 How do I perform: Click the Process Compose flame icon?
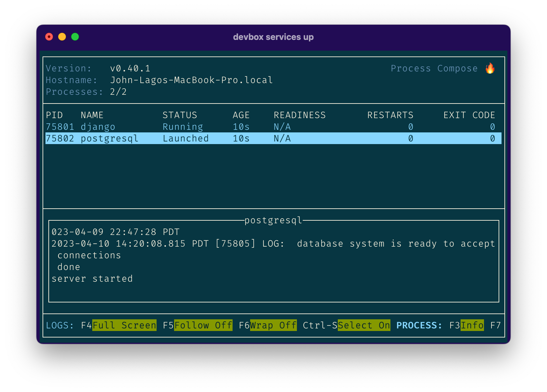tap(490, 68)
